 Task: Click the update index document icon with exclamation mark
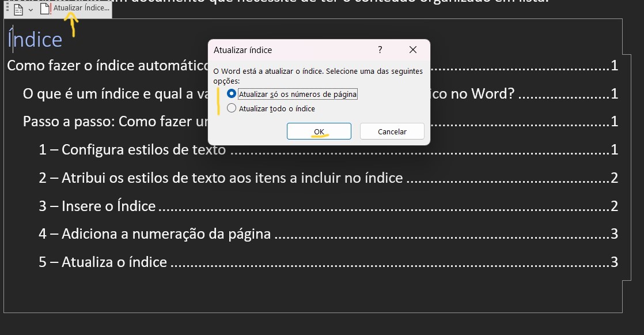(x=45, y=8)
